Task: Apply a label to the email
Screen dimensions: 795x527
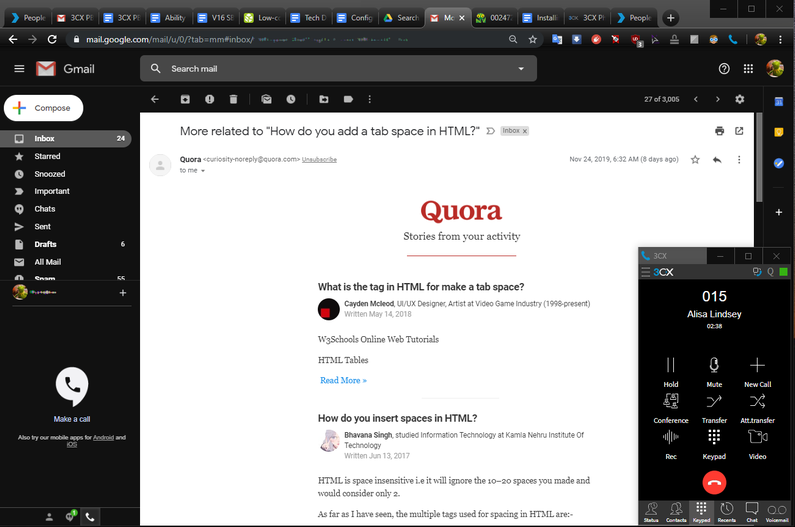Action: click(x=348, y=99)
